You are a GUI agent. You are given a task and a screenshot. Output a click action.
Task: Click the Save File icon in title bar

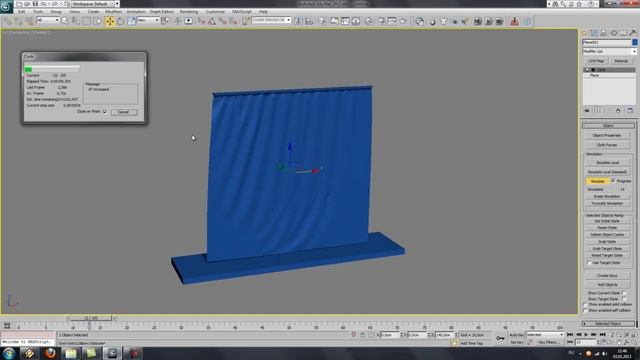click(35, 4)
